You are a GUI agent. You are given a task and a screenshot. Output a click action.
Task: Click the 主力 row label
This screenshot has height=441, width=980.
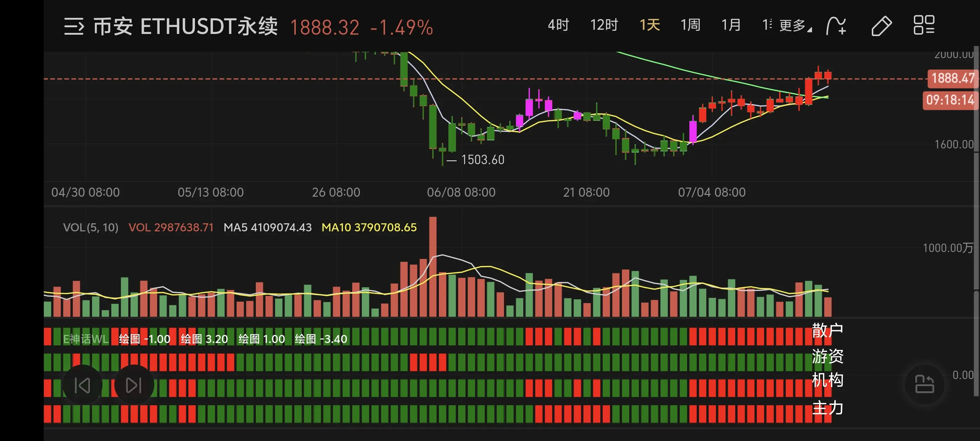pyautogui.click(x=828, y=408)
